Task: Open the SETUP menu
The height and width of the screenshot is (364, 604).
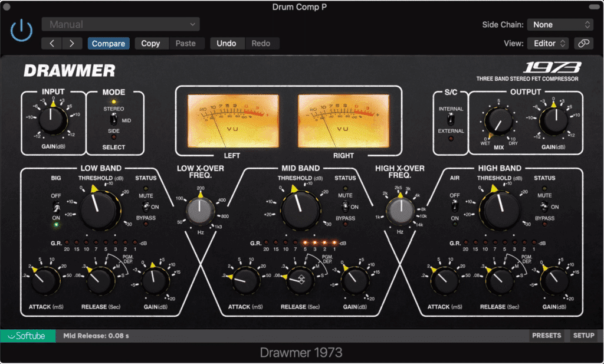Action: pos(583,336)
